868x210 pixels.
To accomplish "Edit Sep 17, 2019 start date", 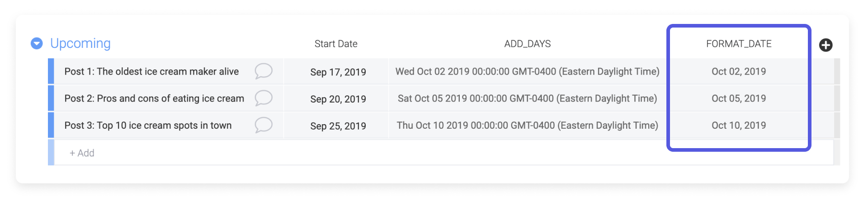I will (x=338, y=72).
